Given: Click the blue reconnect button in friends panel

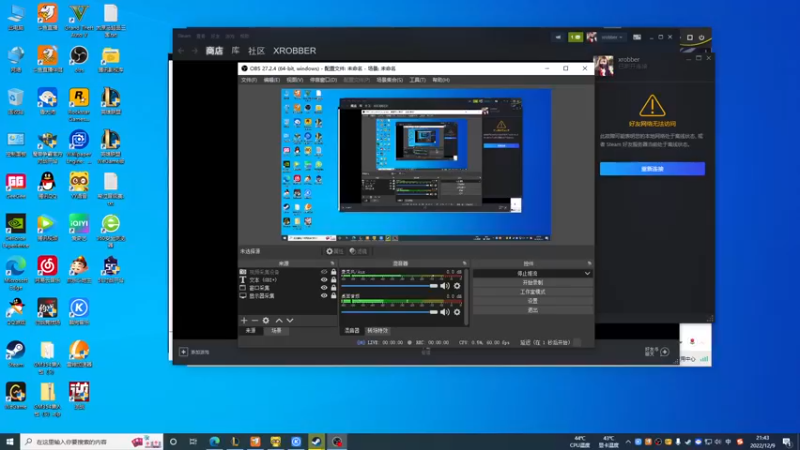Looking at the screenshot, I should coord(652,169).
